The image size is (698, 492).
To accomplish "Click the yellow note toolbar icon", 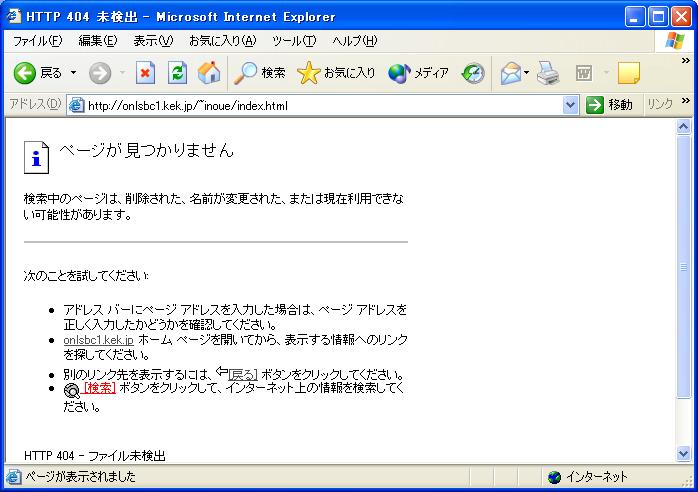I will pyautogui.click(x=629, y=73).
